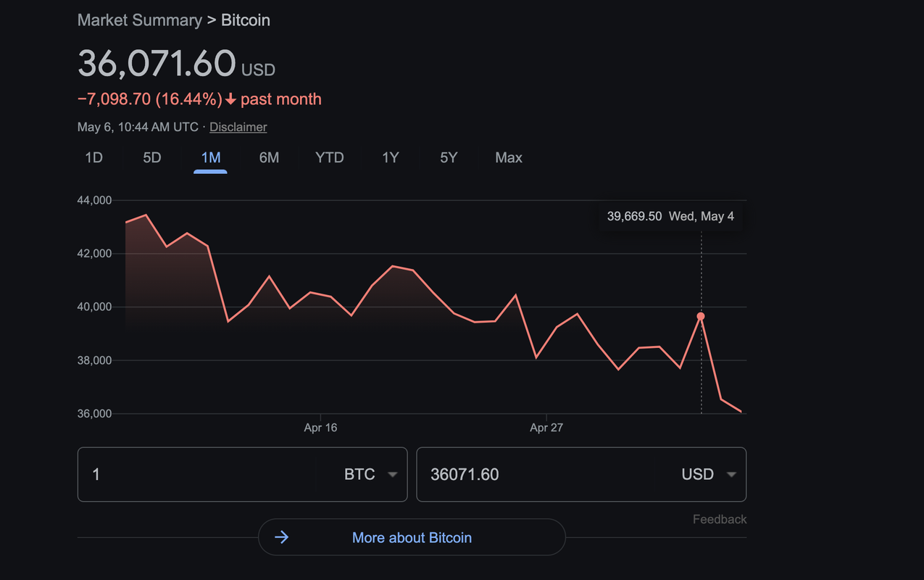Click the 39,669.50 Wed, May 4 tooltip
Image resolution: width=924 pixels, height=580 pixels.
click(670, 216)
